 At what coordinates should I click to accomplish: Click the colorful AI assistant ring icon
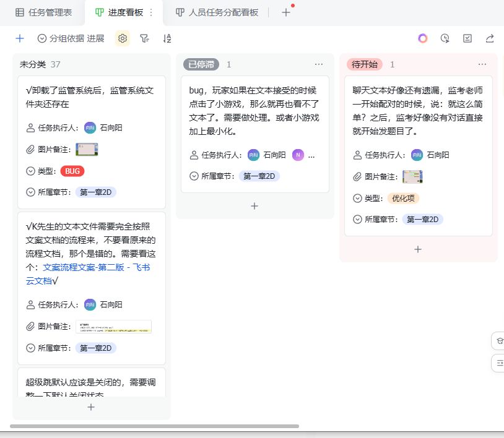423,38
